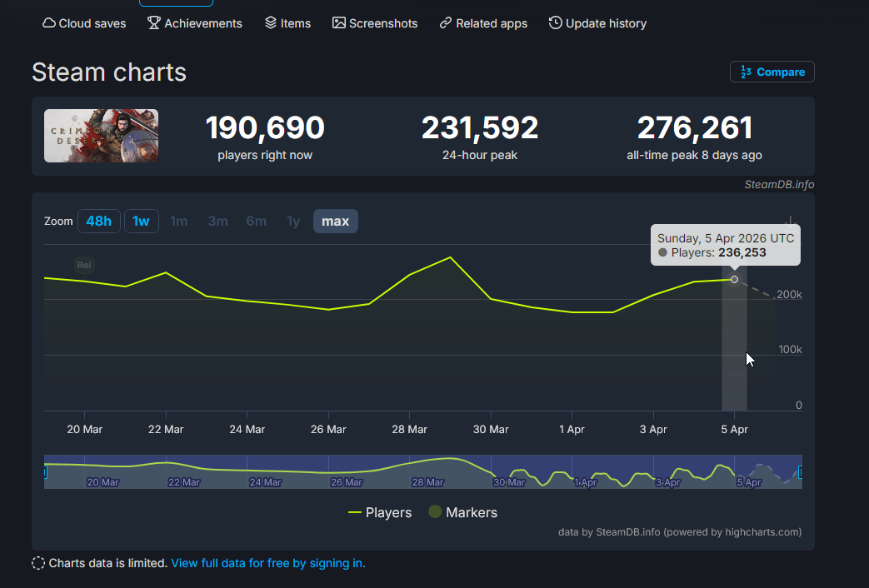869x588 pixels.
Task: Click the 30 Mar x-axis label
Action: click(x=491, y=430)
